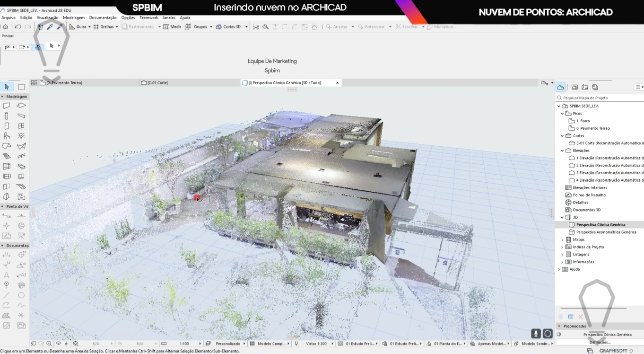Open the Documentação menu

103,18
